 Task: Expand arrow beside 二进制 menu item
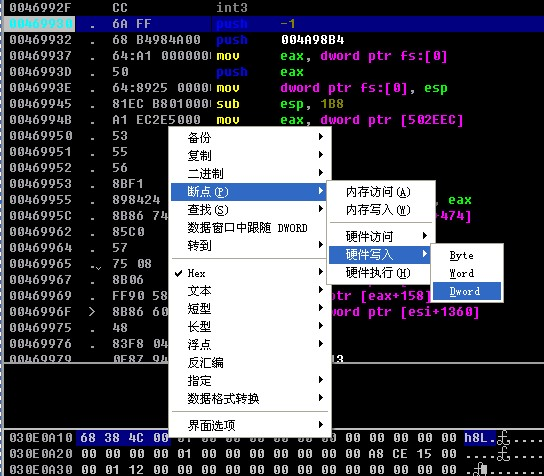click(321, 173)
